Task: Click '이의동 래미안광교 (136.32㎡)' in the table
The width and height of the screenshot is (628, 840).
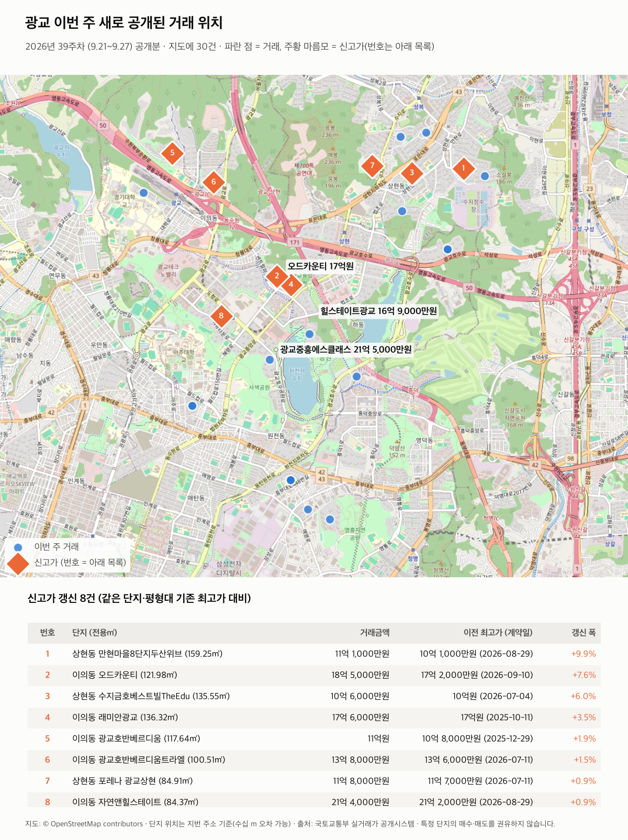Action: tap(125, 718)
